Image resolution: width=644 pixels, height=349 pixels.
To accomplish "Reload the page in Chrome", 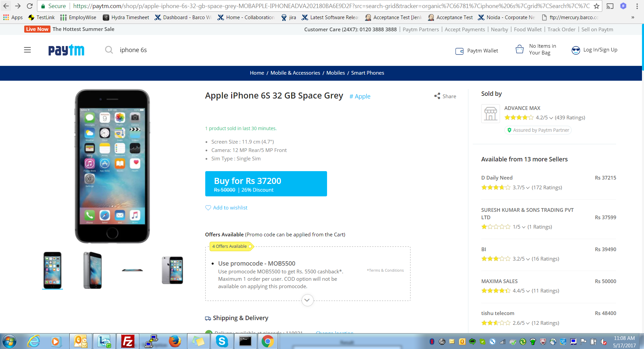I will tap(30, 6).
